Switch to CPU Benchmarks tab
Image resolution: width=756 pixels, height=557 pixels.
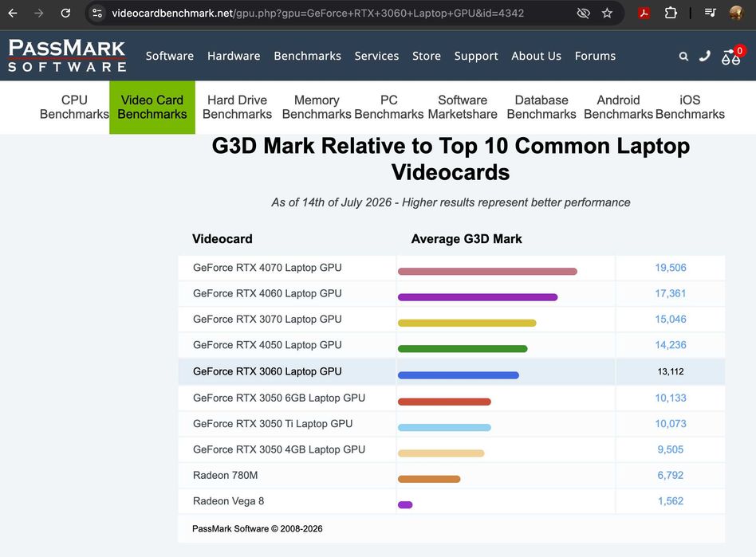point(74,107)
